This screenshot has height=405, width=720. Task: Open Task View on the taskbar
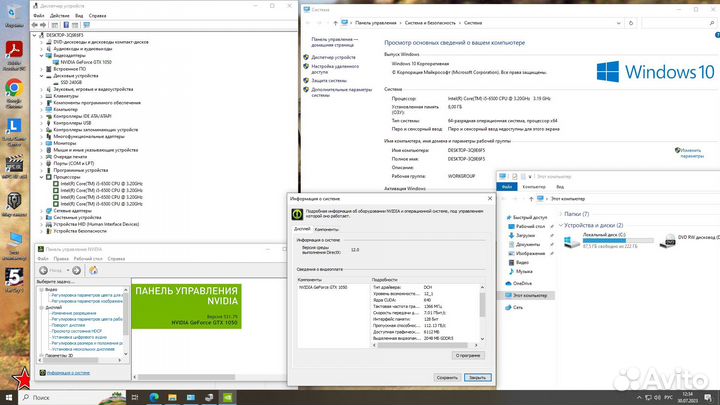click(x=135, y=397)
